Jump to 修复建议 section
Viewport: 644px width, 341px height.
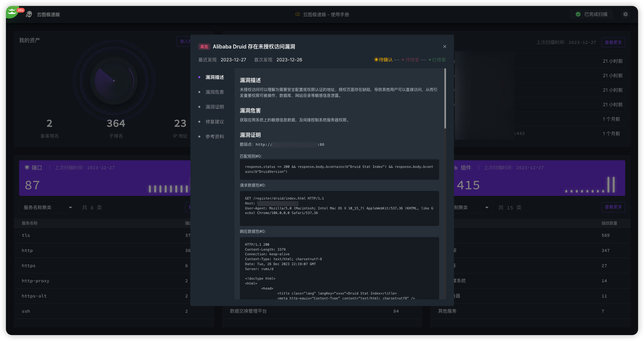pos(214,122)
